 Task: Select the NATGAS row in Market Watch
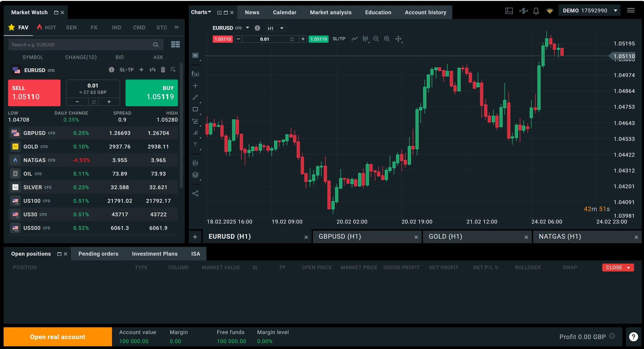pyautogui.click(x=93, y=160)
